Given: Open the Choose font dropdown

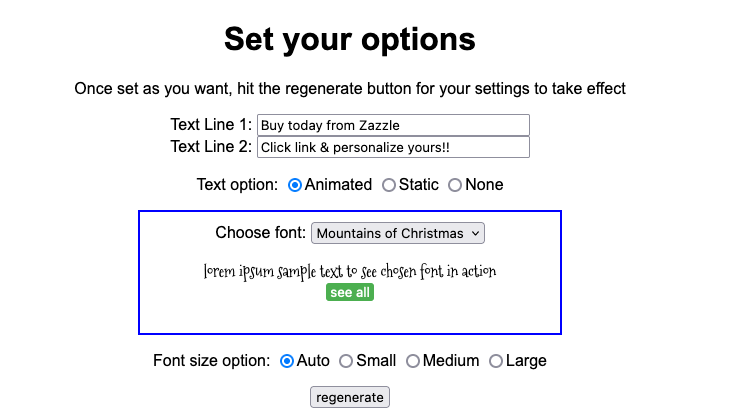Looking at the screenshot, I should (x=398, y=233).
